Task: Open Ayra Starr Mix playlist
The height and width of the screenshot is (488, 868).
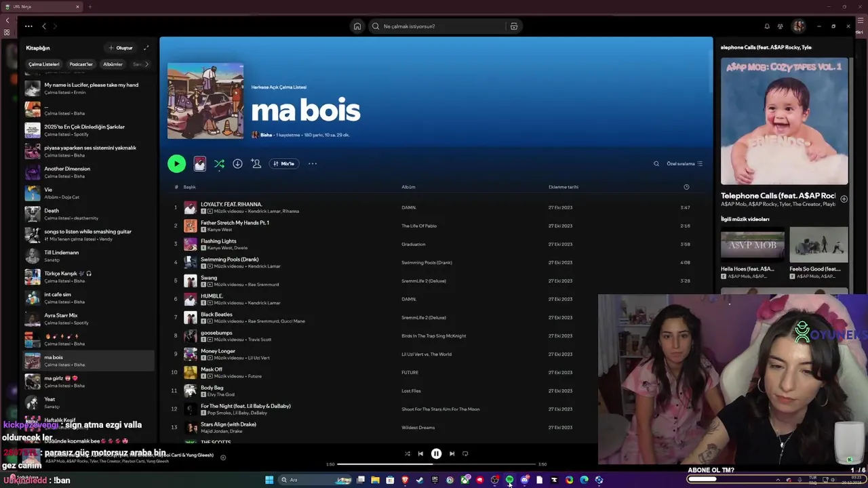Action: click(88, 319)
